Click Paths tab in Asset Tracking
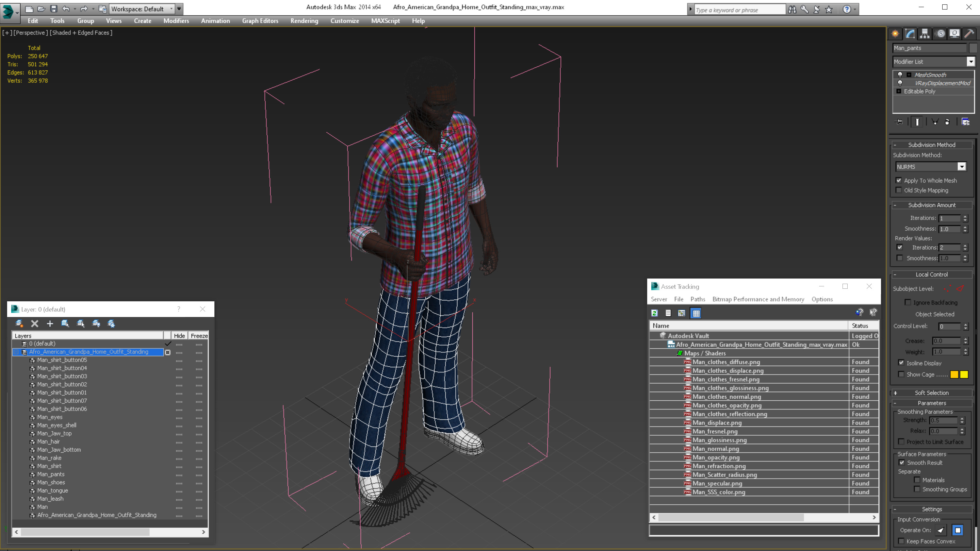The width and height of the screenshot is (980, 551). (x=696, y=299)
